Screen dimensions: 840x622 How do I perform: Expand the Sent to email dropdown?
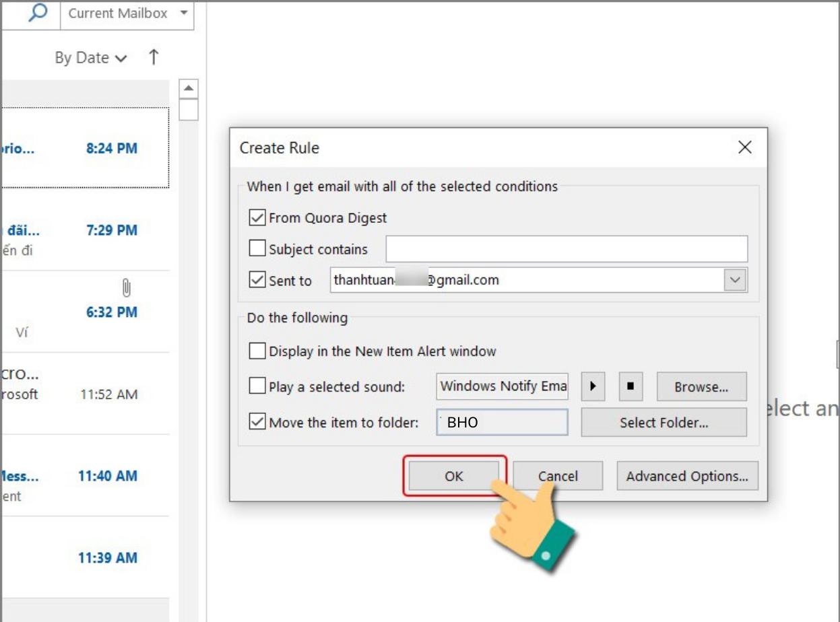pos(736,280)
